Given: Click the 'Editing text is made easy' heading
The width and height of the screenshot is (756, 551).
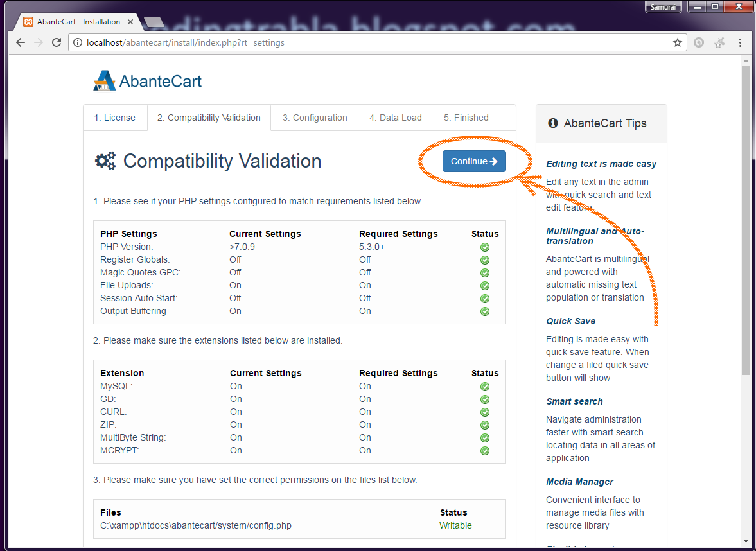Looking at the screenshot, I should 601,164.
